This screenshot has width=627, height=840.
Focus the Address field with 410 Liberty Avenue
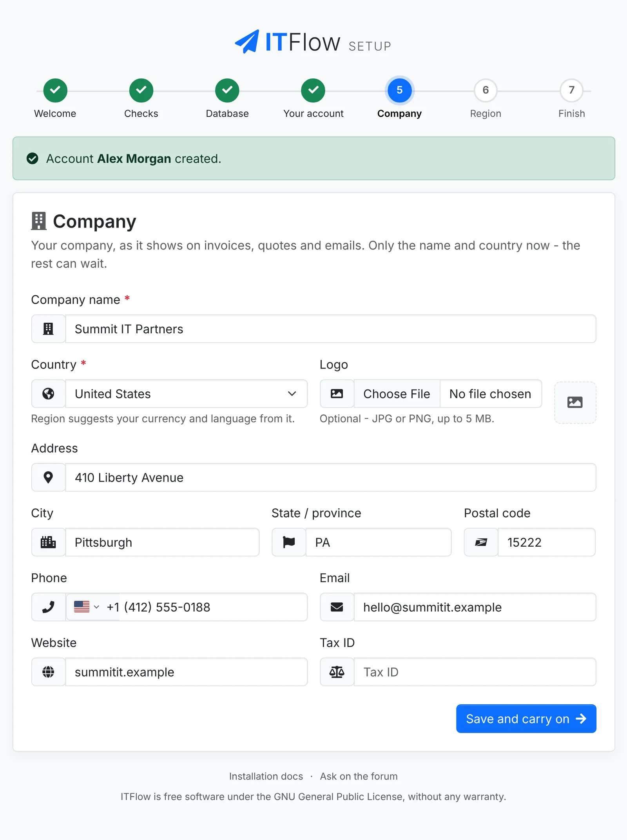click(x=330, y=477)
